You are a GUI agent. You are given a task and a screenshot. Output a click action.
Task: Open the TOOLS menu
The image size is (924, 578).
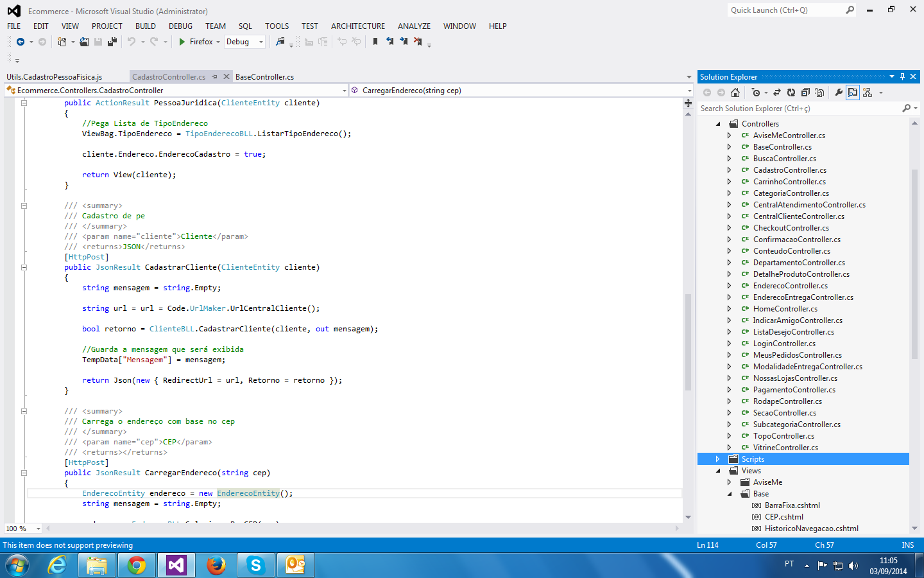pos(277,26)
